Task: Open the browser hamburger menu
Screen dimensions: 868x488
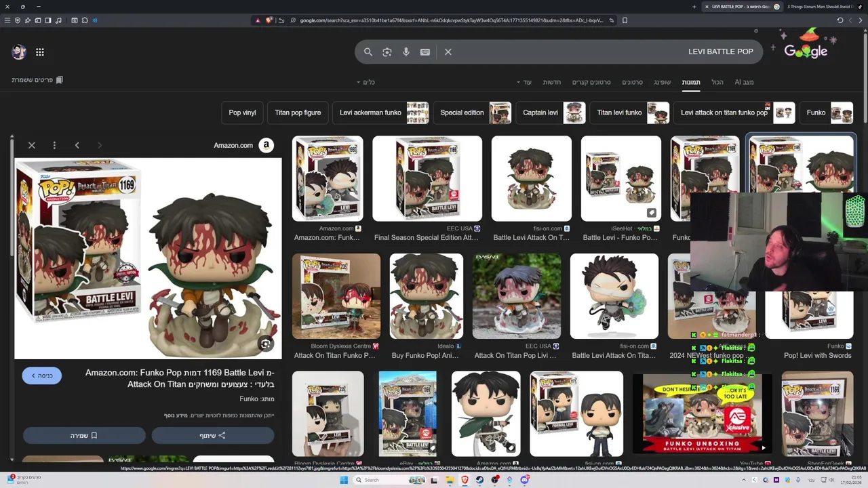Action: (x=7, y=20)
